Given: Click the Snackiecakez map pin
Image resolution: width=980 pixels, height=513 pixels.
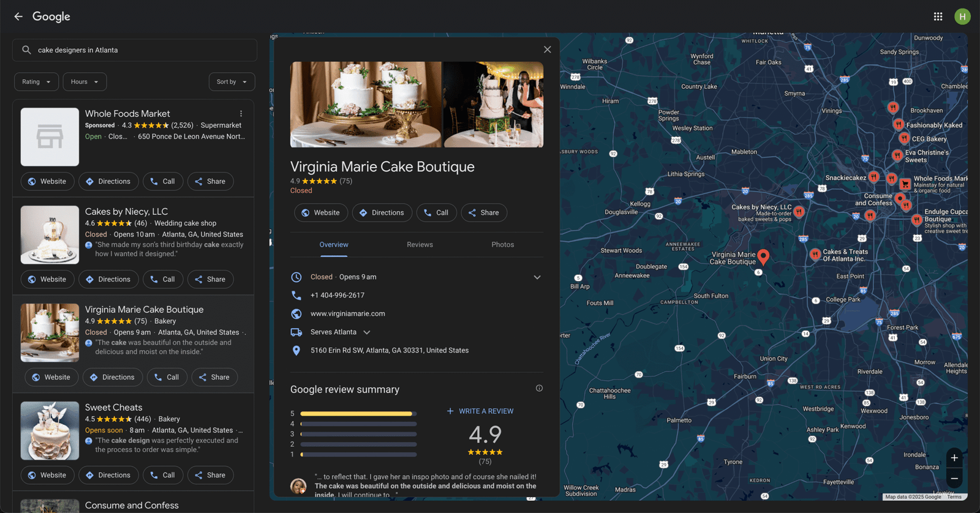Looking at the screenshot, I should [874, 178].
